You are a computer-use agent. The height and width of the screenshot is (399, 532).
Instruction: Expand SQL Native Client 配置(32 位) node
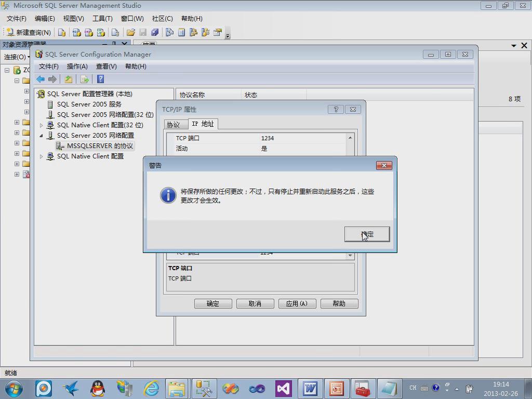(x=41, y=125)
